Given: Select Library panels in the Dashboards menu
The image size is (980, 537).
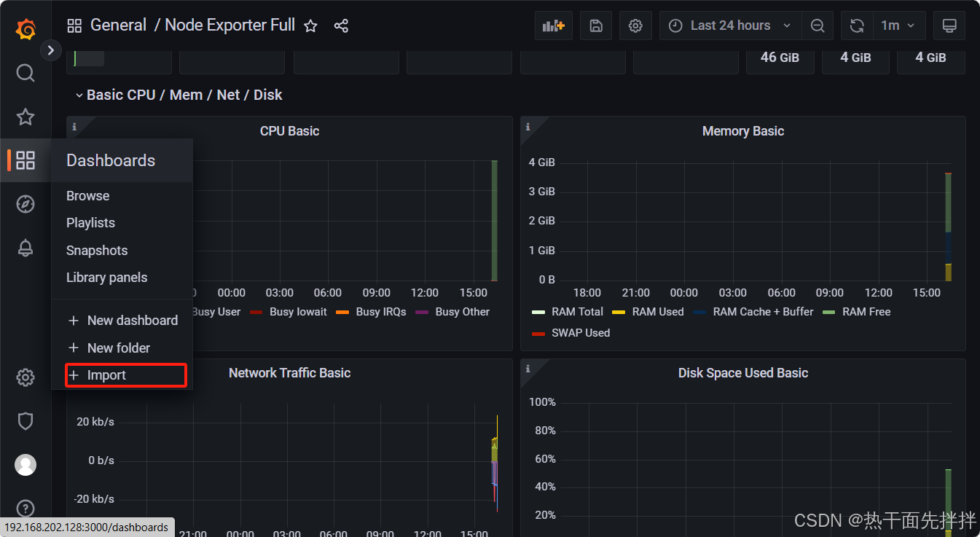Looking at the screenshot, I should 107,278.
